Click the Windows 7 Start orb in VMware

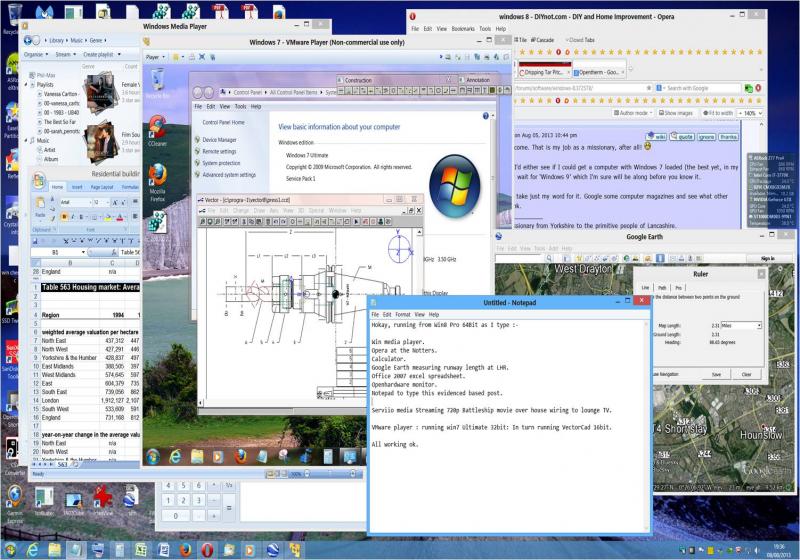[154, 455]
